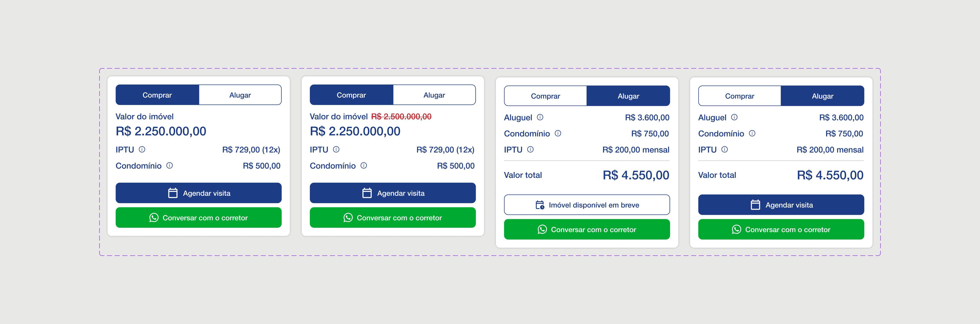
Task: Click the IPTU info icon in the rental card with Agendar visita
Action: point(724,149)
